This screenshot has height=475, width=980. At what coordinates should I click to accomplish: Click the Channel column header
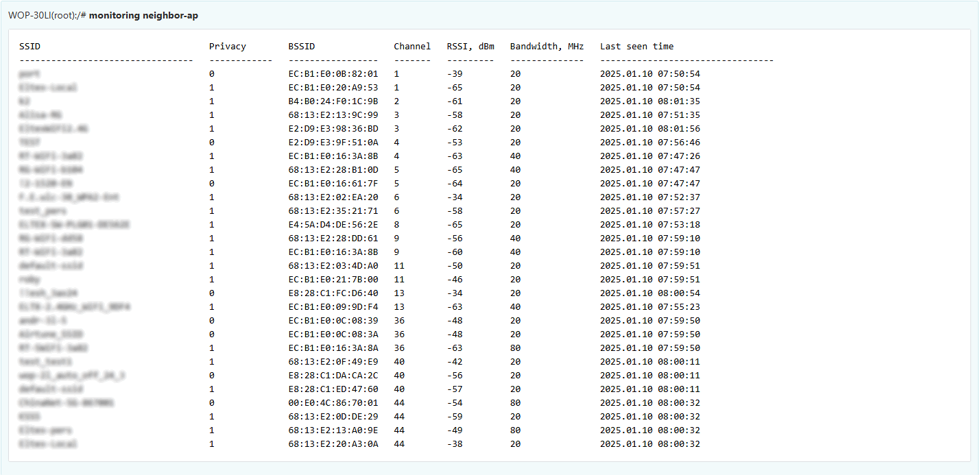(x=412, y=47)
